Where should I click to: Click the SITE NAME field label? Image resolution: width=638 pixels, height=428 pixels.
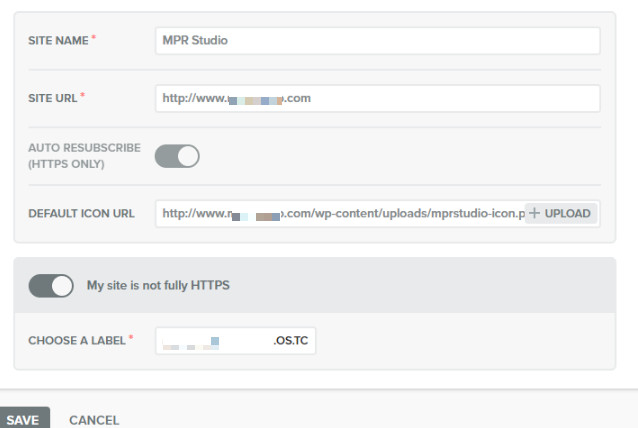(x=58, y=40)
